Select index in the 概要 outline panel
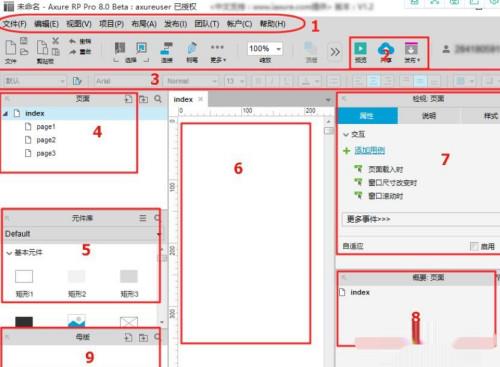The width and height of the screenshot is (500, 367). point(360,292)
